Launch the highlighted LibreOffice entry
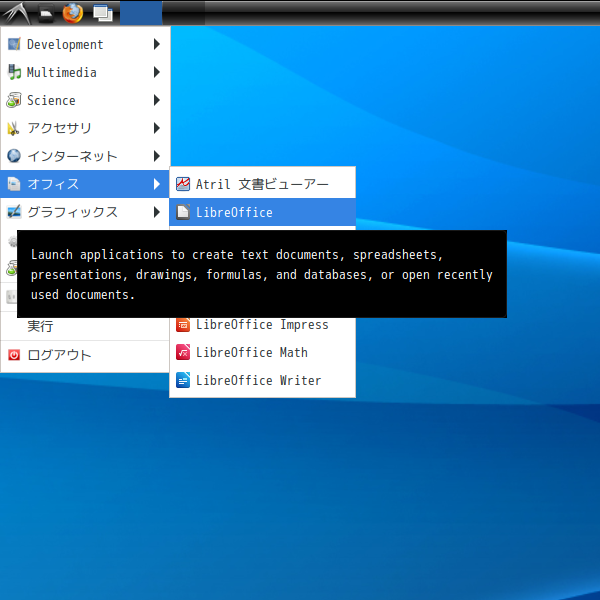The height and width of the screenshot is (600, 600). click(x=262, y=212)
